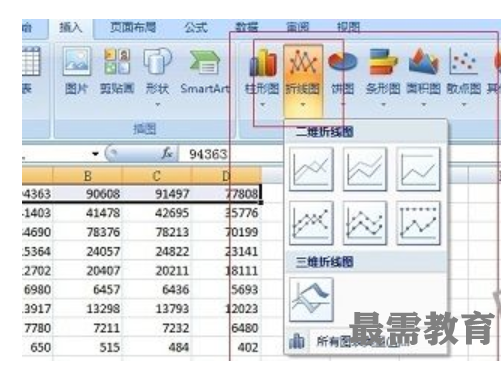
Task: Open the 形状 shapes gallery
Action: point(157,77)
